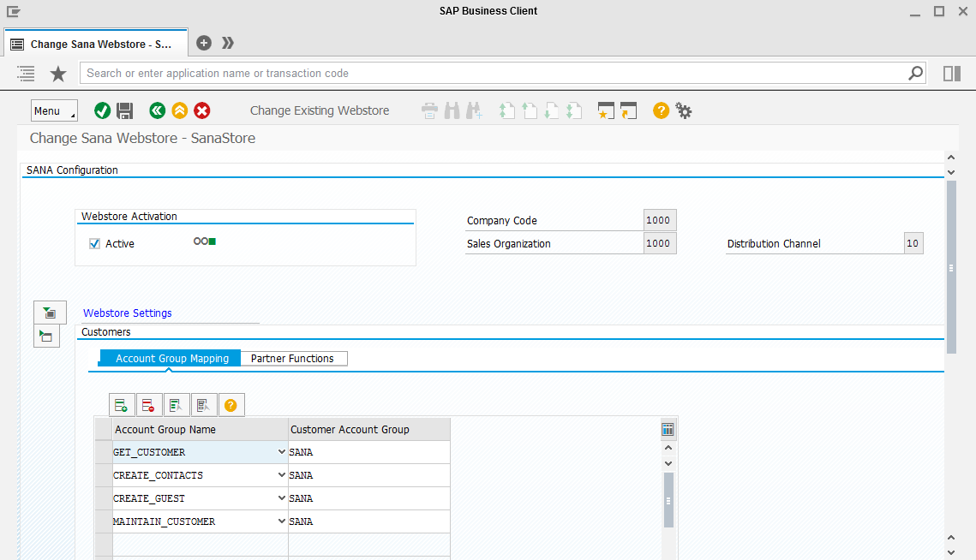
Task: Click the table scroll up arrow
Action: (x=668, y=448)
